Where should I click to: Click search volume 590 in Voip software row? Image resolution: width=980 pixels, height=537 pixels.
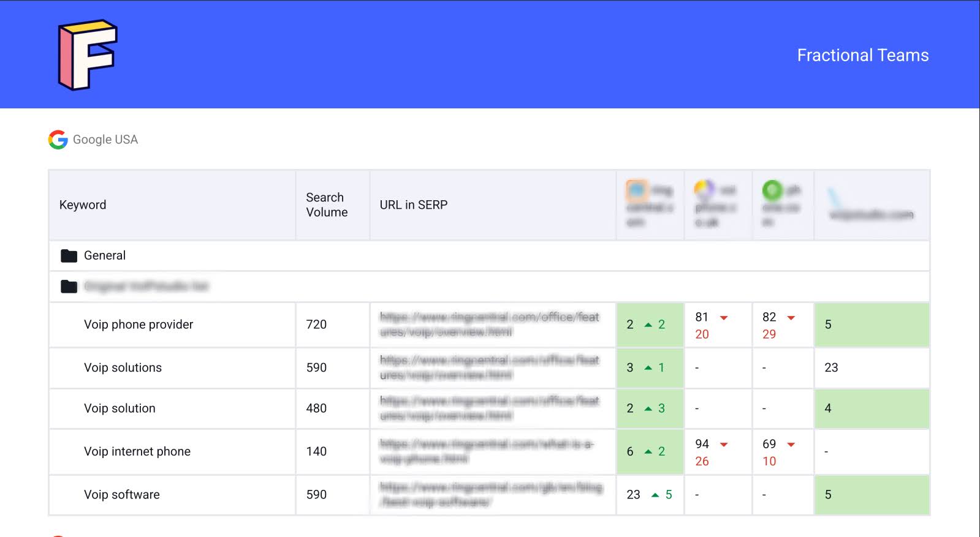point(316,495)
